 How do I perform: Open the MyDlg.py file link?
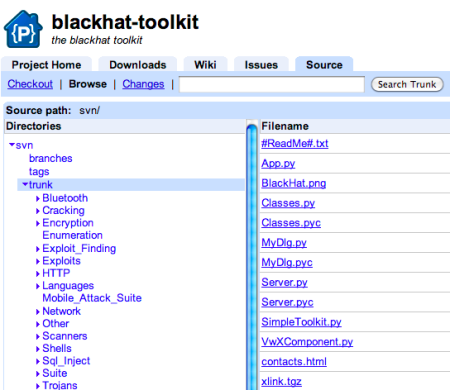[x=284, y=243]
